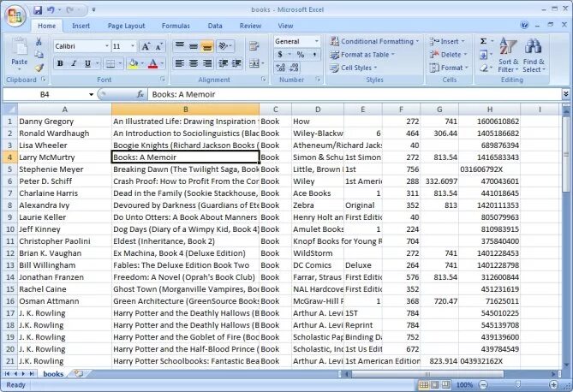Switch to the Data tab
The image size is (573, 392).
pyautogui.click(x=215, y=26)
